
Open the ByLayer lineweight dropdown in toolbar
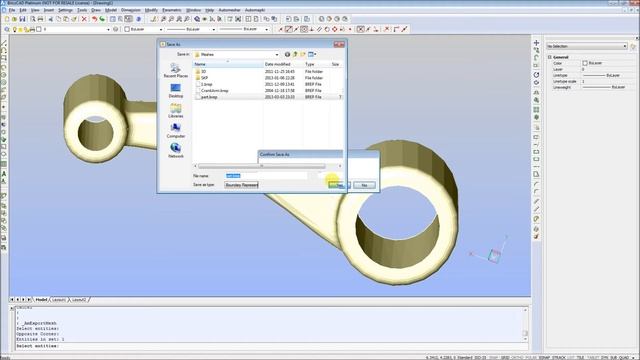[x=267, y=29]
